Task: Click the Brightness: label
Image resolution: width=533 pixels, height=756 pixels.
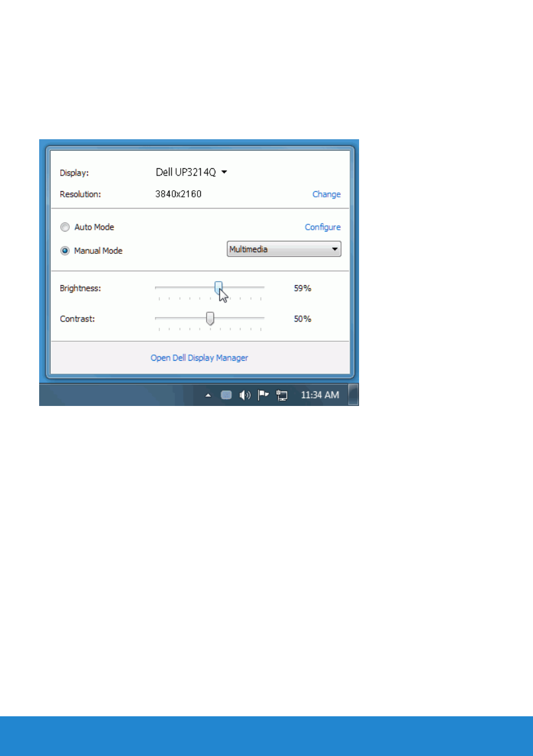Action: pyautogui.click(x=81, y=288)
